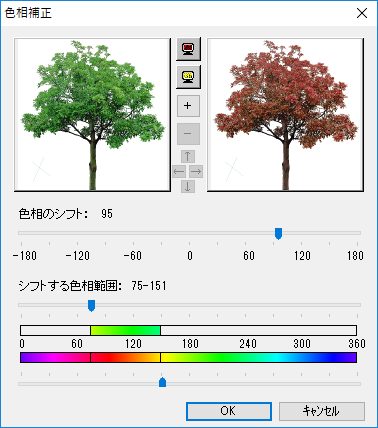Click the red-screen monitor preview icon
This screenshot has height=428, width=378.
188,49
